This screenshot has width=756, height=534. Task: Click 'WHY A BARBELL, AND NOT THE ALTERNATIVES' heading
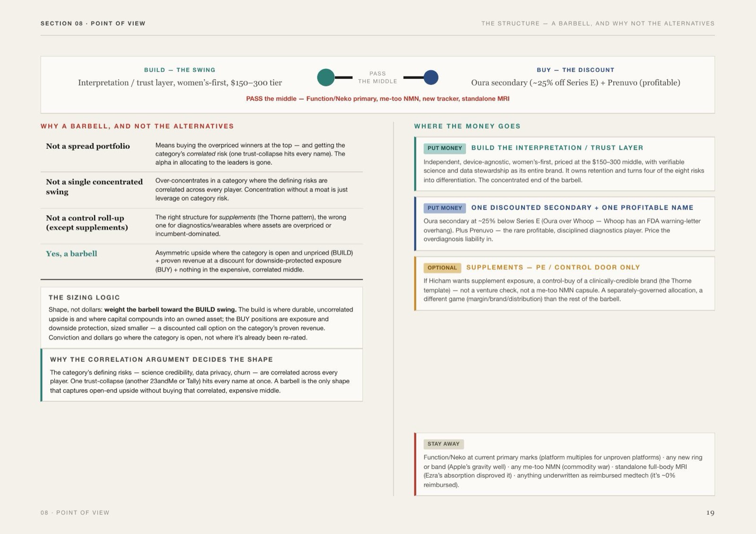137,126
